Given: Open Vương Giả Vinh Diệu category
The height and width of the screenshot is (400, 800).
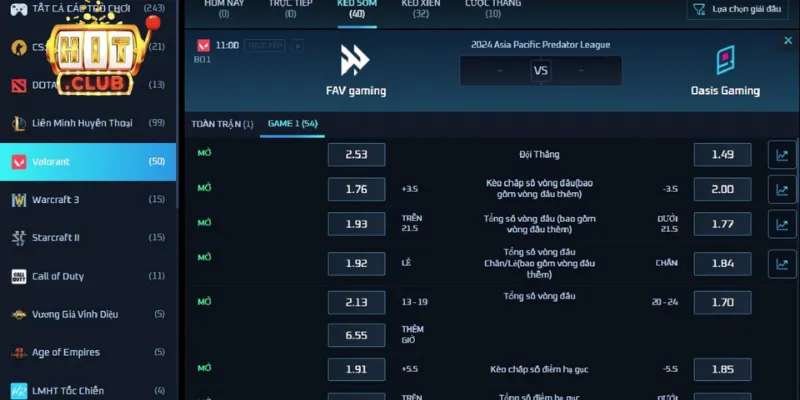Looking at the screenshot, I should 88,314.
